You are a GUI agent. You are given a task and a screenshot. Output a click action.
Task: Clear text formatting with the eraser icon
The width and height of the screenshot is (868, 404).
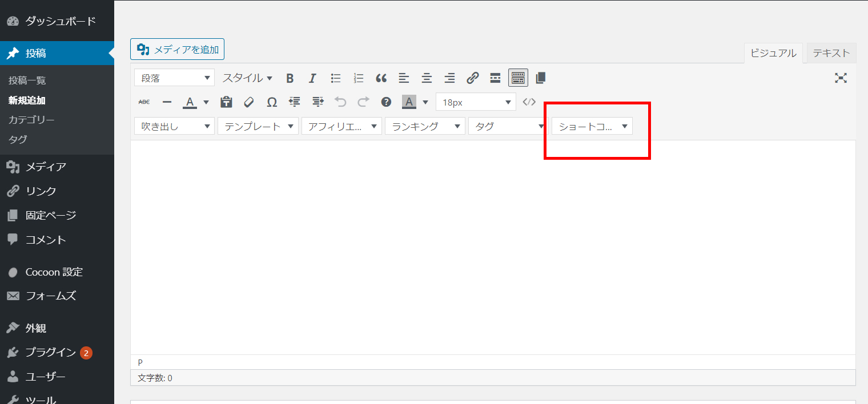(249, 102)
